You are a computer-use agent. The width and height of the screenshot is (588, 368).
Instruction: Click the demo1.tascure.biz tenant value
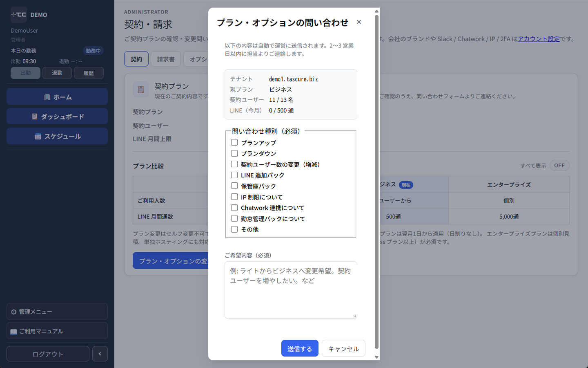coord(294,79)
